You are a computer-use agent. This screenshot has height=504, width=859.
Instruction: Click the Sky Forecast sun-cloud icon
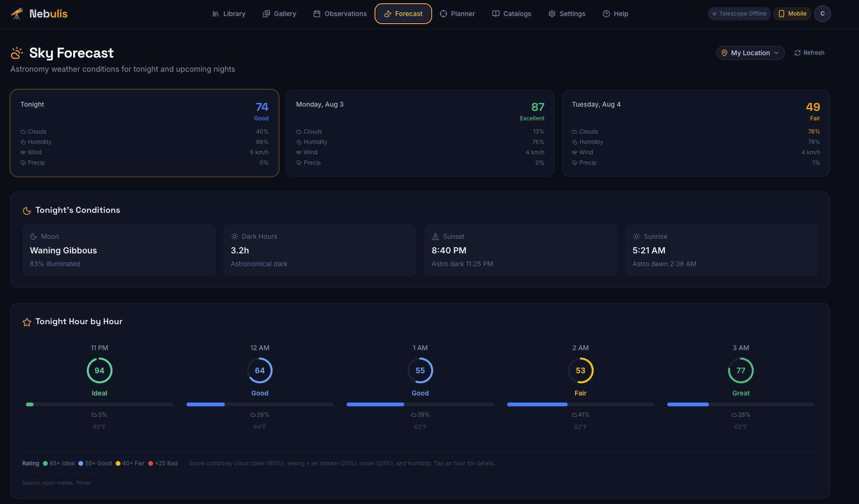(17, 53)
